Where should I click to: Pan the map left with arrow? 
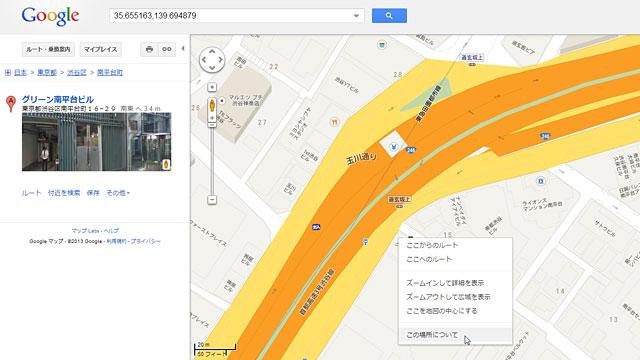203,60
